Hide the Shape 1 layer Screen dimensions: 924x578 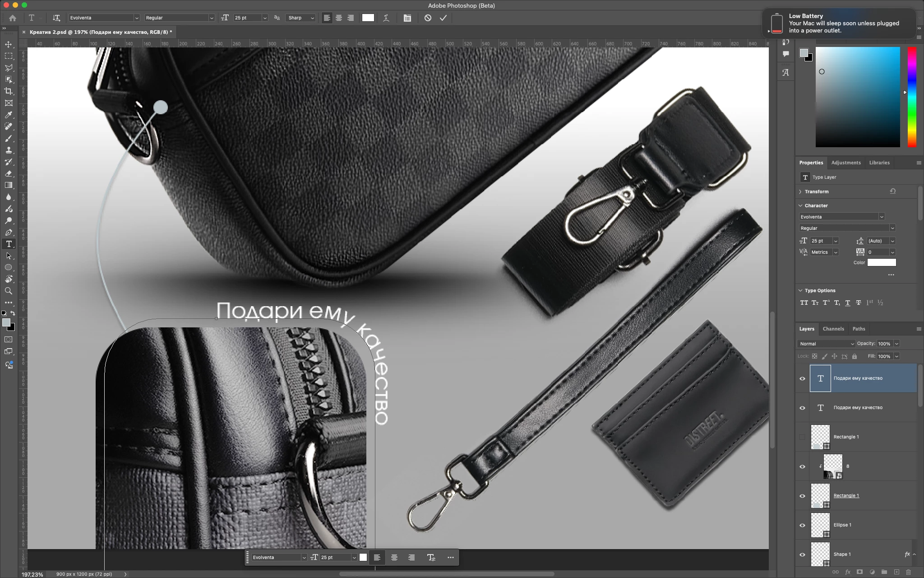point(802,555)
